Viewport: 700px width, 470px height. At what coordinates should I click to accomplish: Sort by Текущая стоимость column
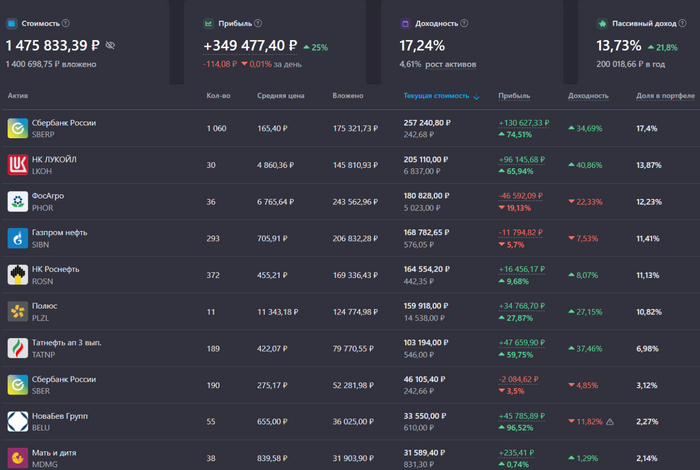pos(436,96)
